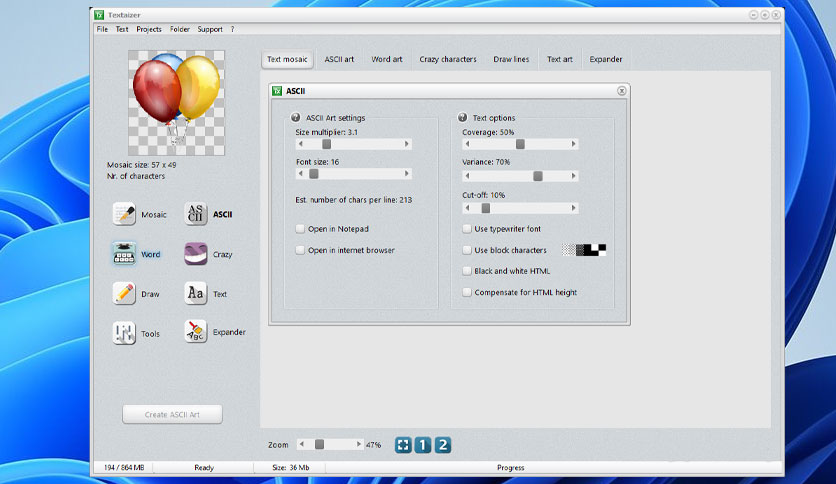Click the Ready status text
The width and height of the screenshot is (836, 484).
(x=204, y=467)
